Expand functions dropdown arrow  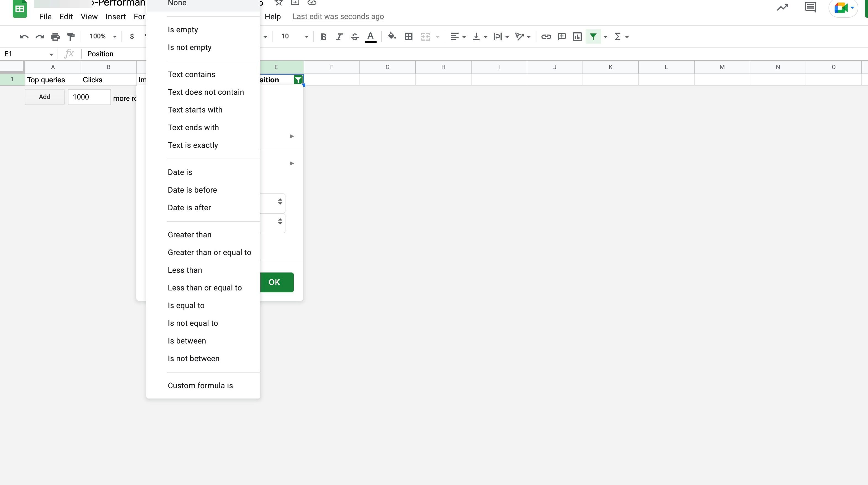(627, 37)
